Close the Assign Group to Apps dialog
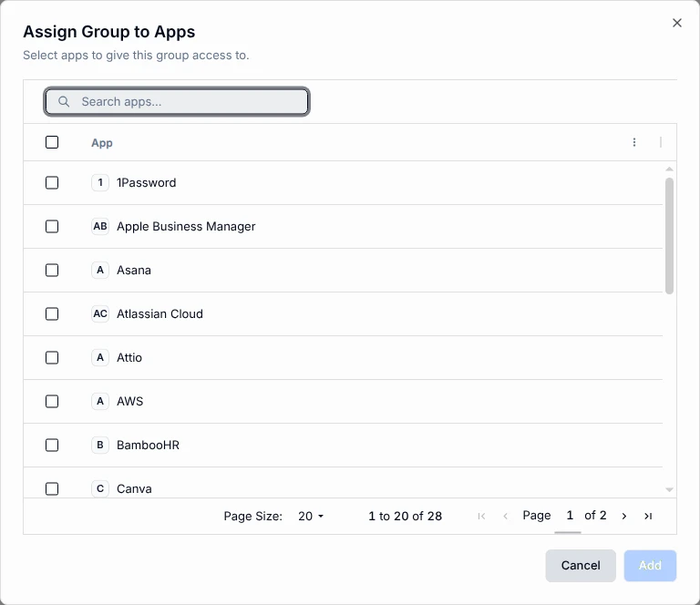The height and width of the screenshot is (605, 700). [x=677, y=23]
